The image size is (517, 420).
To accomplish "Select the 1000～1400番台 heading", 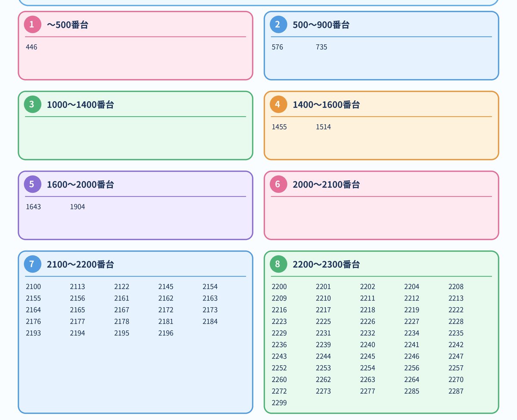I will pos(80,104).
